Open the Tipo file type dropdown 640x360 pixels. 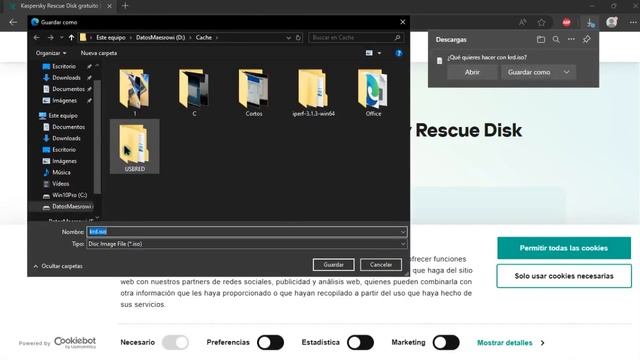247,244
